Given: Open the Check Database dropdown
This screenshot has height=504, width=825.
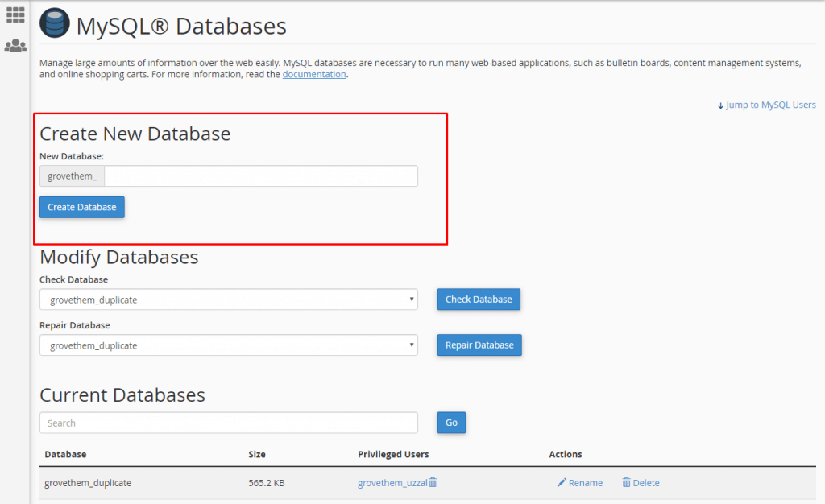Looking at the screenshot, I should point(229,300).
